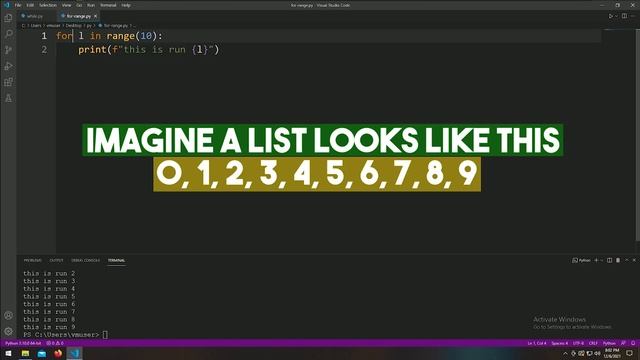Image resolution: width=640 pixels, height=360 pixels.
Task: Open the feedback icon in status bar
Action: pos(623,343)
